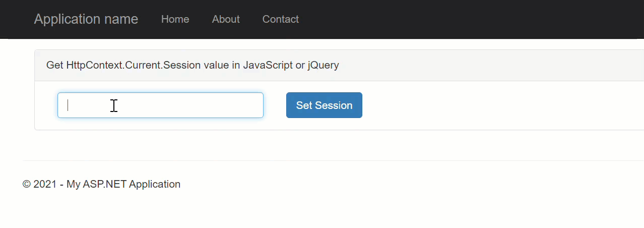Place cursor in the empty text box
Viewport: 644px width, 228px height.
[160, 105]
